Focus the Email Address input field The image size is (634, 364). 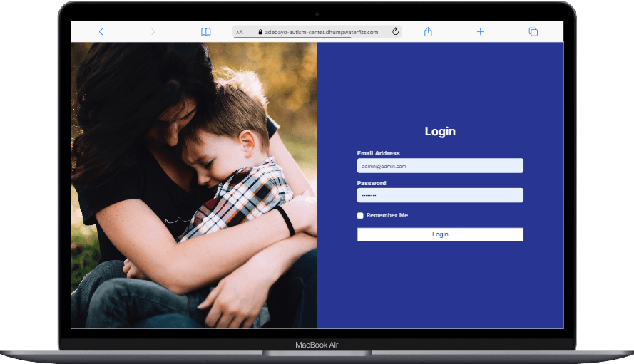point(440,166)
